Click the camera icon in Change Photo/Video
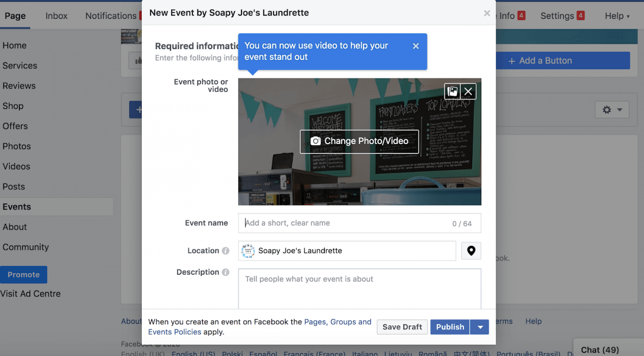Viewport: 644px width, 356px height. point(315,141)
